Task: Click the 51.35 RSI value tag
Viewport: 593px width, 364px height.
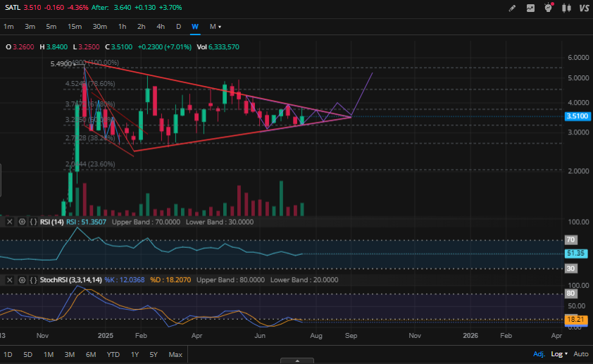Action: click(576, 253)
